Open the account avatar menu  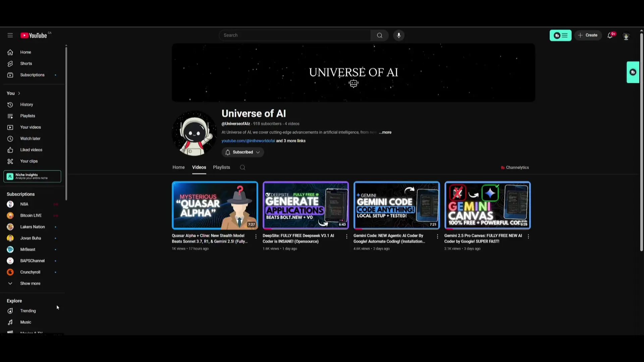click(x=626, y=36)
